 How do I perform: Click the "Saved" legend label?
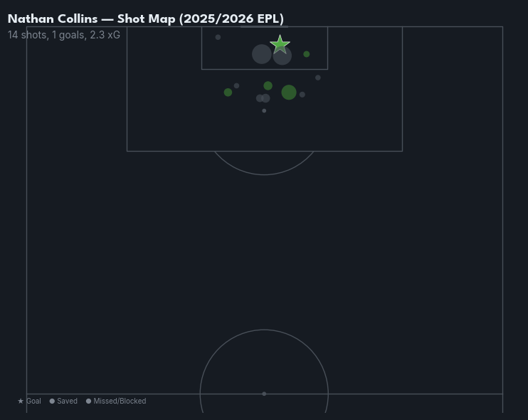[x=68, y=401]
